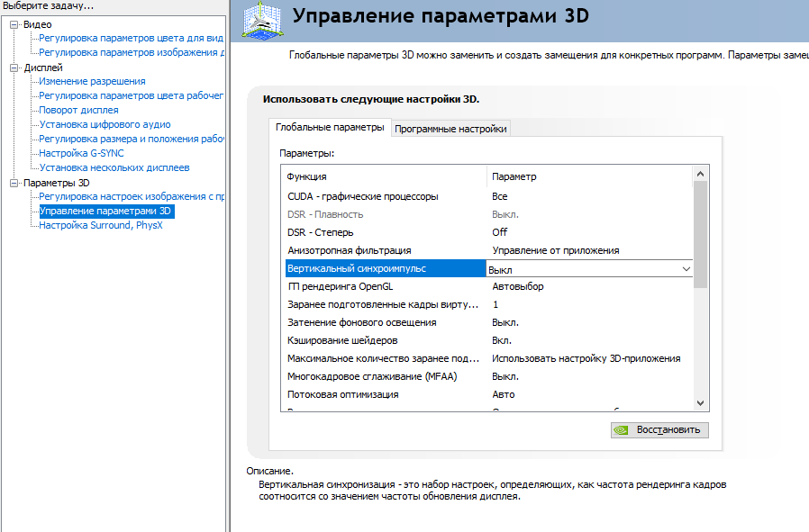
Task: Click Использовать настройку 3D-приложения value
Action: (x=586, y=359)
